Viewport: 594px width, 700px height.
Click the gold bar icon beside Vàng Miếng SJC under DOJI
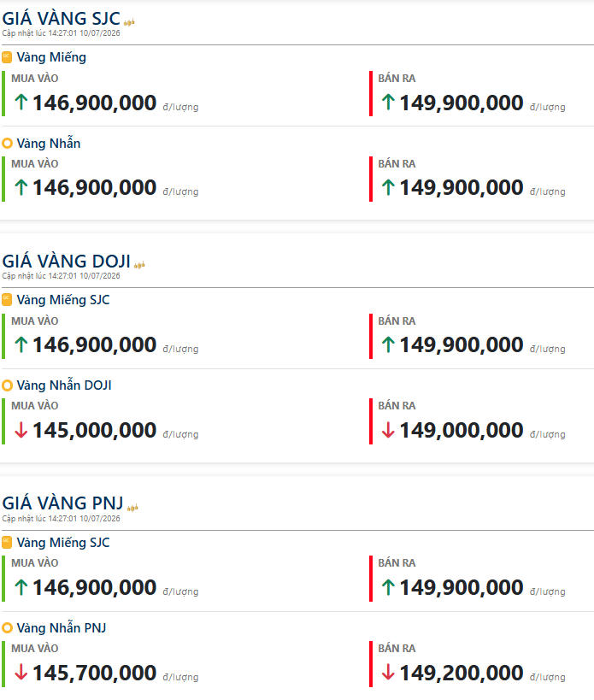(x=7, y=299)
